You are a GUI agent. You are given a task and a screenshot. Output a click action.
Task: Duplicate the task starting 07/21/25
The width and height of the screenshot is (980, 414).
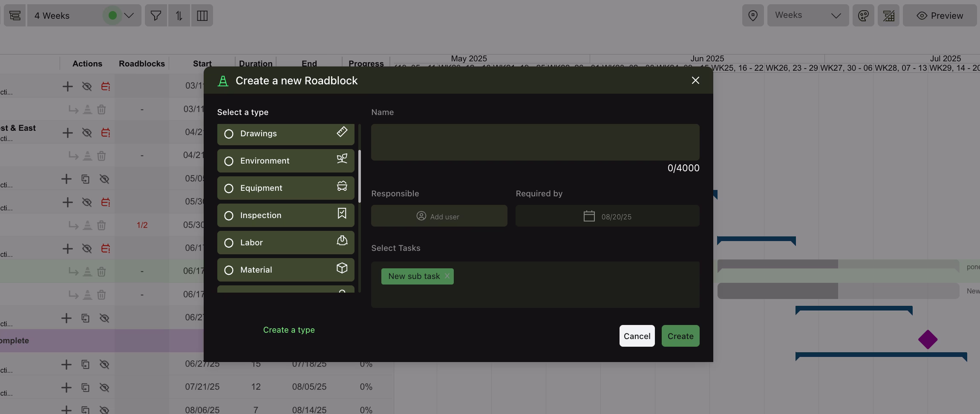tap(85, 388)
